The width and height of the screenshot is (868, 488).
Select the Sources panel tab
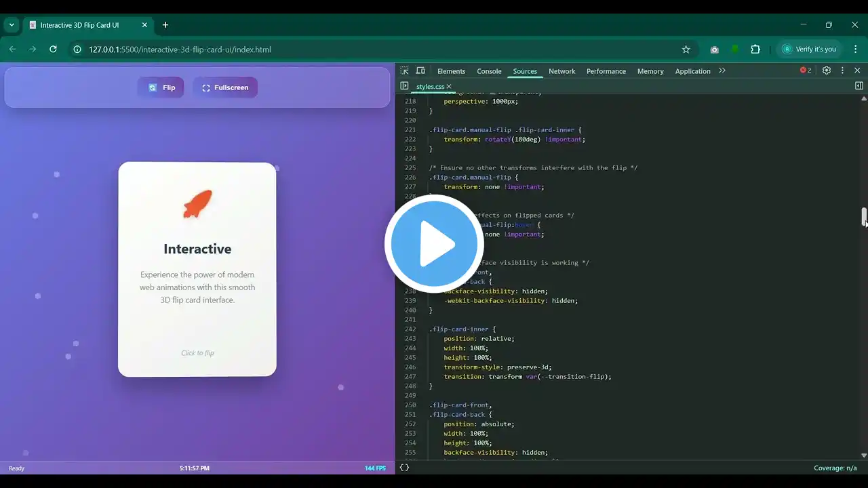pos(525,71)
